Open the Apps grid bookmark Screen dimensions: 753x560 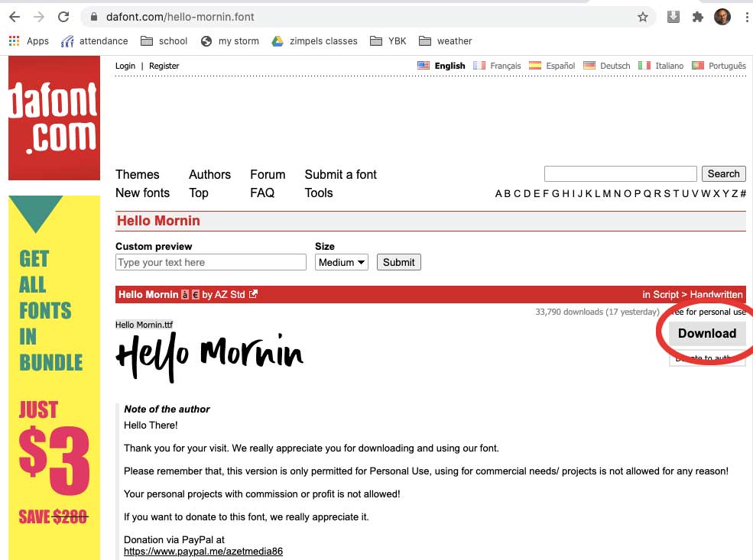(x=29, y=41)
